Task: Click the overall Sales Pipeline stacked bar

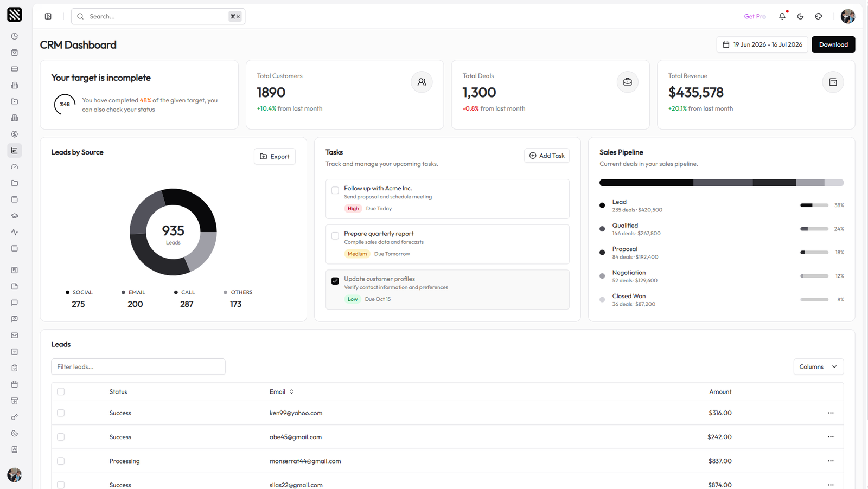Action: coord(722,183)
